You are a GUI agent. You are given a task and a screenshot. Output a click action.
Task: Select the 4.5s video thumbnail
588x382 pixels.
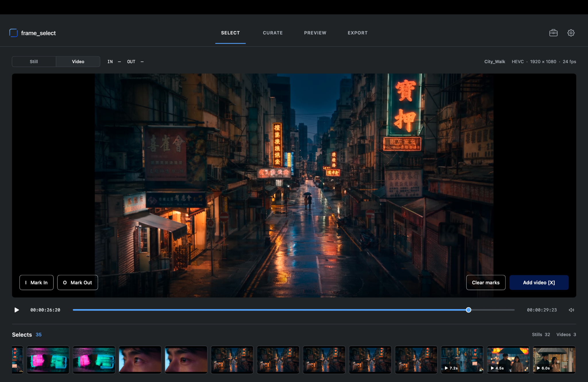coord(508,360)
